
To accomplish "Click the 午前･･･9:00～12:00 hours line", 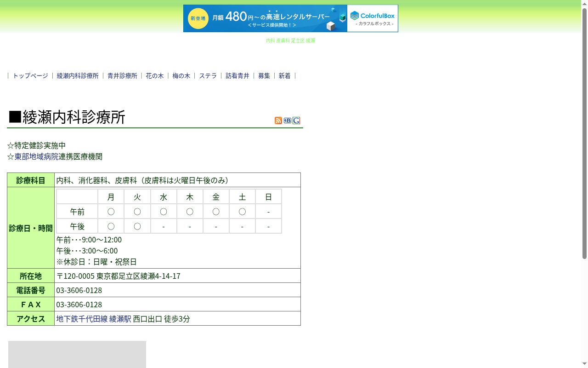I will point(89,240).
